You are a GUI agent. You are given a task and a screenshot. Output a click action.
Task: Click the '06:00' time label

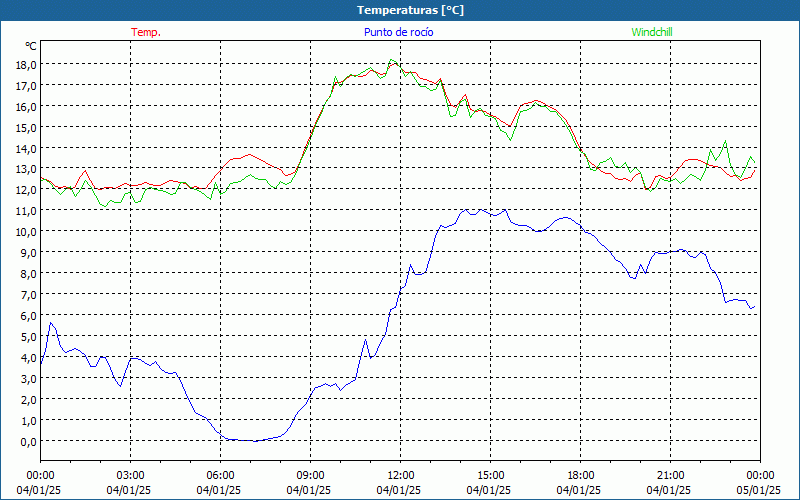click(x=220, y=476)
